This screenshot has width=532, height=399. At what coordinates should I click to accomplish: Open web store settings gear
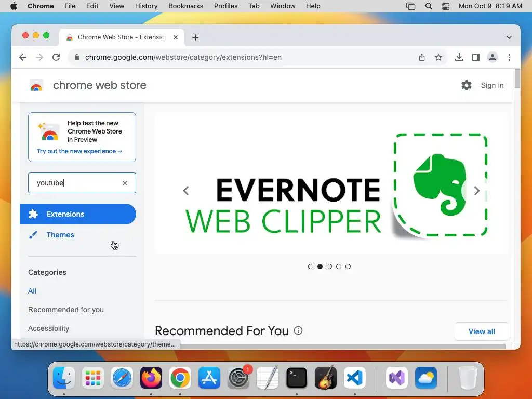click(467, 85)
